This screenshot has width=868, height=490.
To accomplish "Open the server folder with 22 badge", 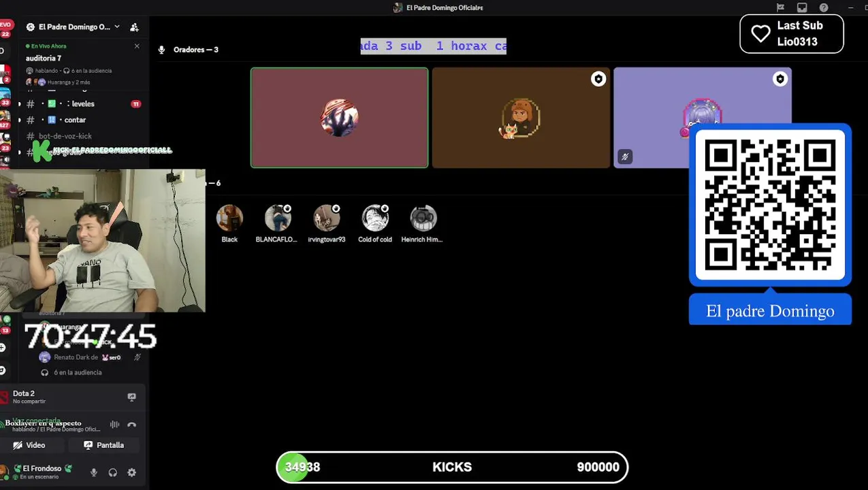I will point(5,28).
